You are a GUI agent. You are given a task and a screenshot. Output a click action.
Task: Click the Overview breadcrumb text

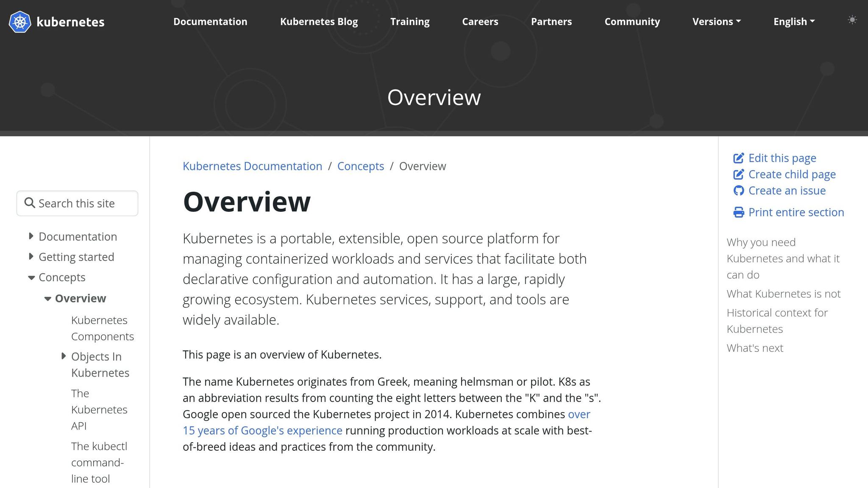point(423,166)
